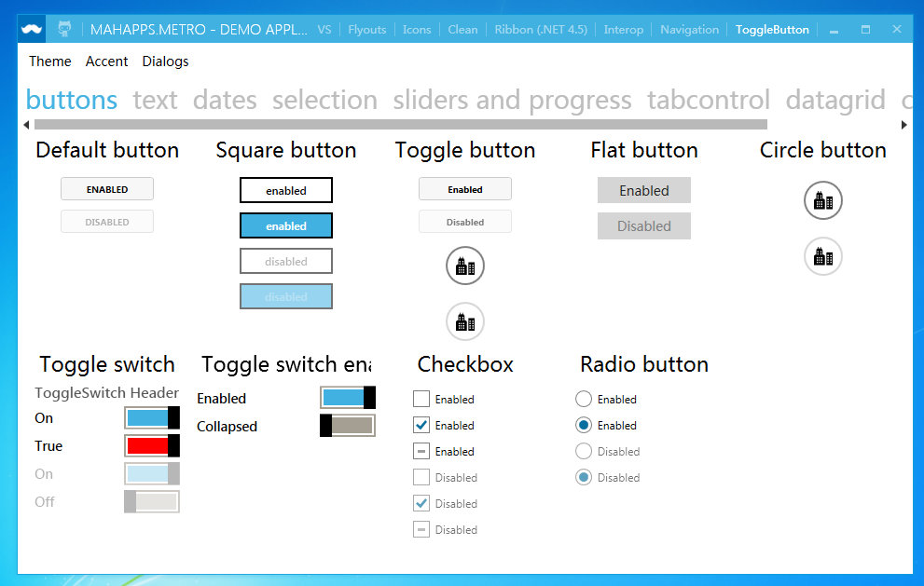The image size is (924, 586).
Task: Open Navigation window command
Action: (x=689, y=30)
